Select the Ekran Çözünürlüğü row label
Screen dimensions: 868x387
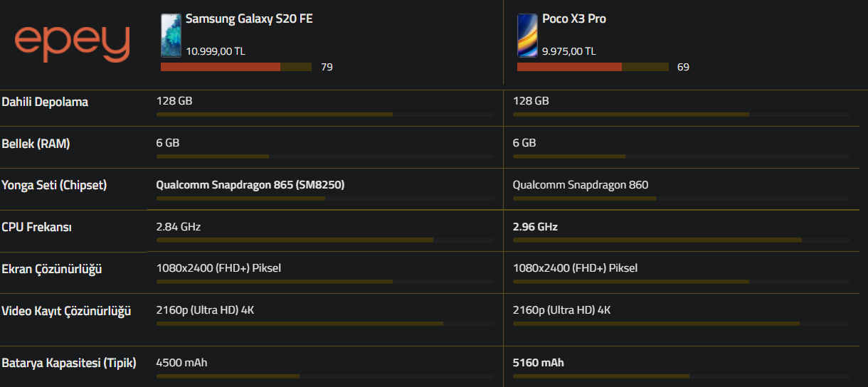[x=52, y=270]
